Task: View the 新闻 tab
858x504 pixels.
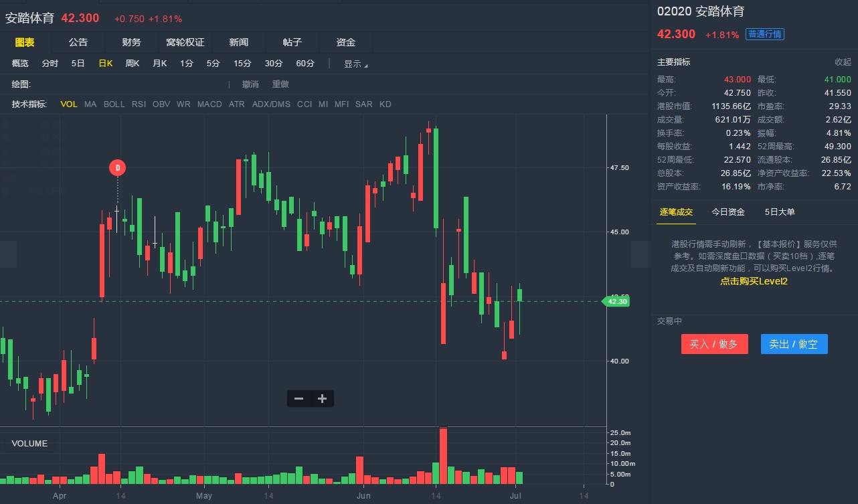Action: point(239,42)
